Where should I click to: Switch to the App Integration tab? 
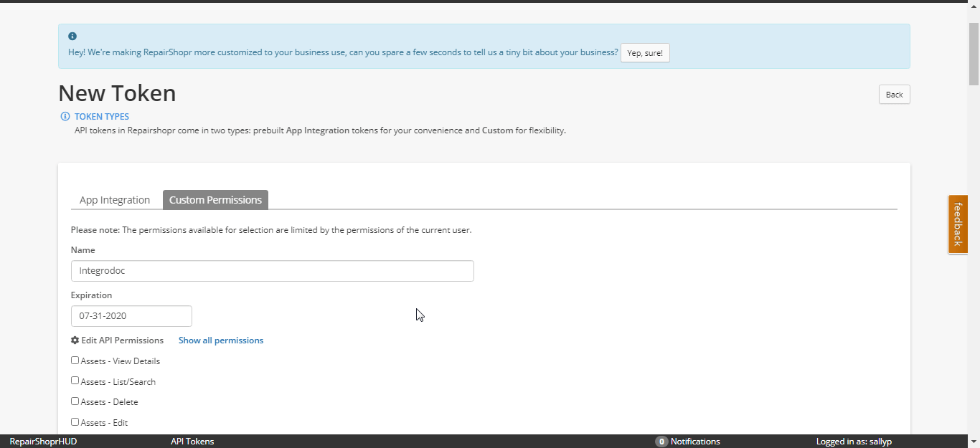click(x=115, y=200)
